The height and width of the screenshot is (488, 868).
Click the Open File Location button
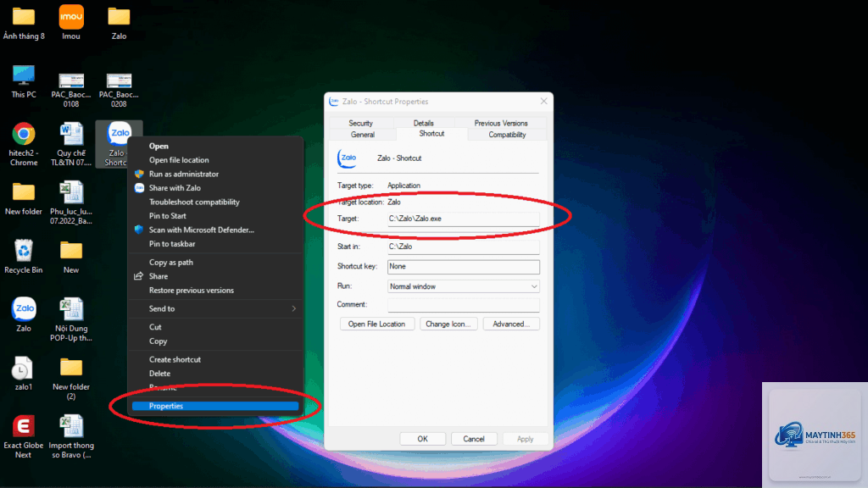(x=377, y=324)
